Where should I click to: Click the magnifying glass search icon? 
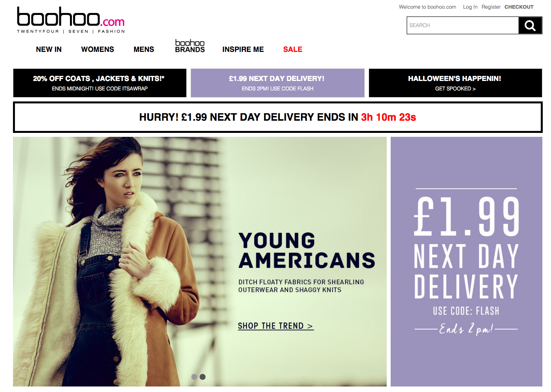(x=530, y=26)
